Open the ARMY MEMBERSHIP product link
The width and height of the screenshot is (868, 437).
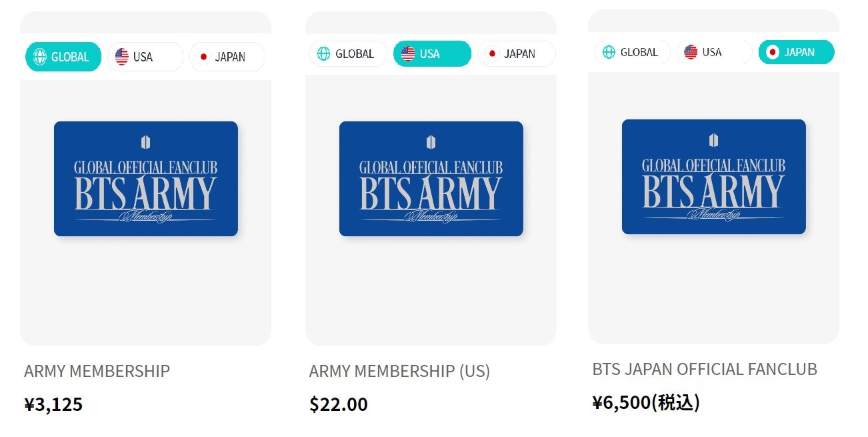(97, 371)
